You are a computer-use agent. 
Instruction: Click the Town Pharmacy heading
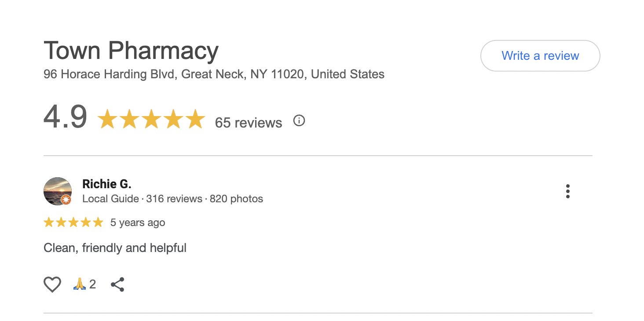[x=131, y=51]
